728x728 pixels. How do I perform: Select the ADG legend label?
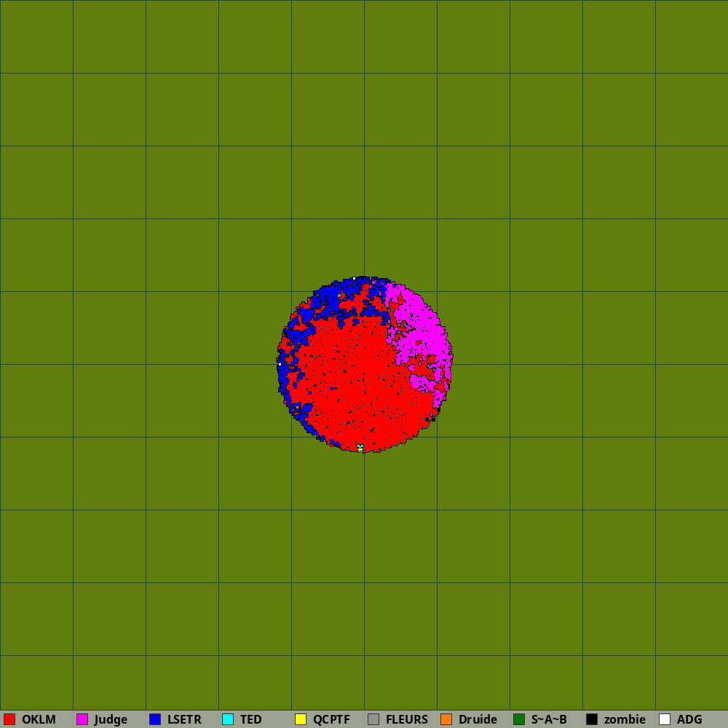(689, 719)
